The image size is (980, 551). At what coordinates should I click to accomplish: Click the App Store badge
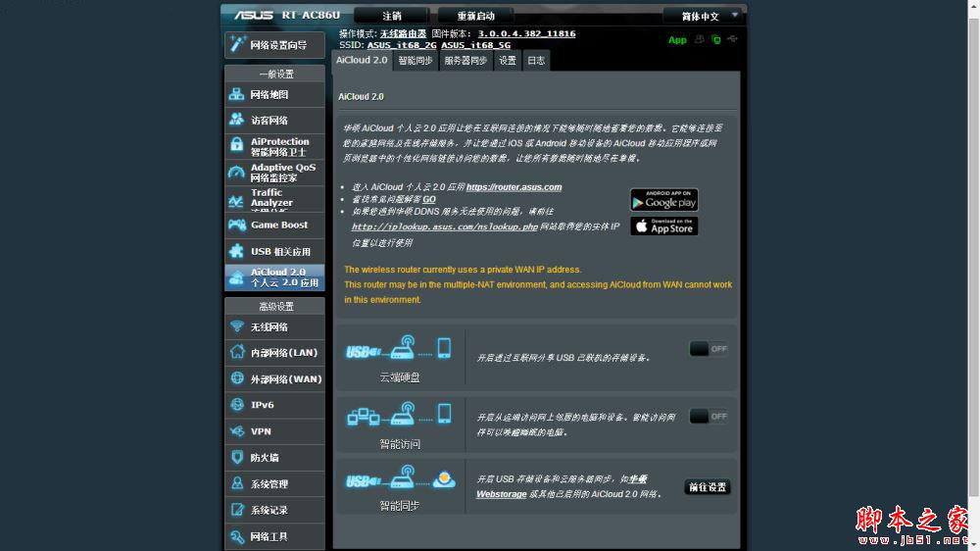663,225
